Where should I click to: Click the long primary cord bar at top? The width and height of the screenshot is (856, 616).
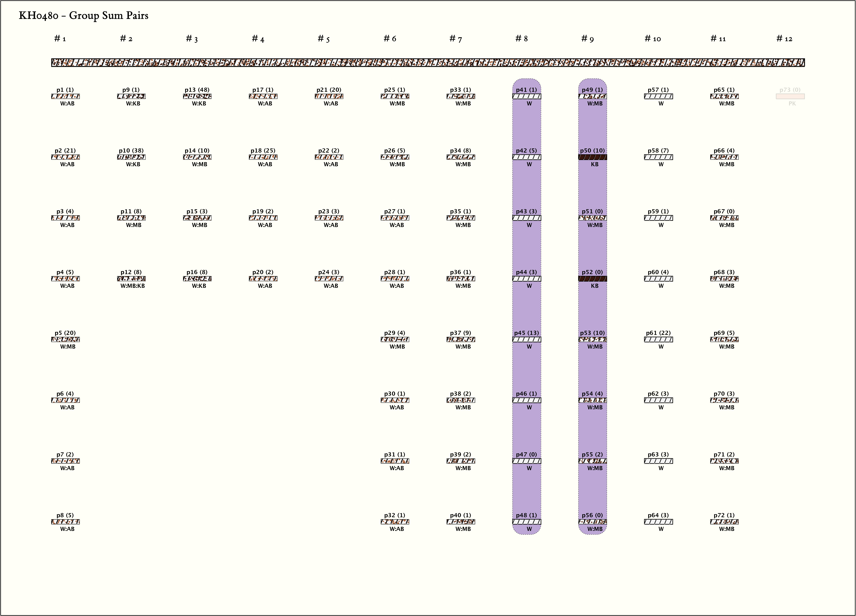428,63
